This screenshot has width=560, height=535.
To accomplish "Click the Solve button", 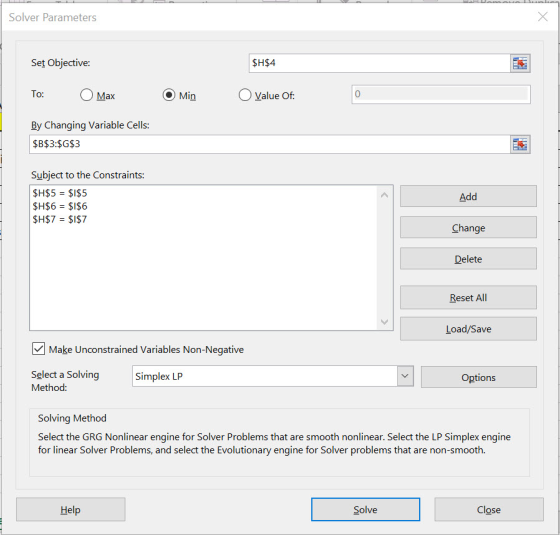I will 365,510.
